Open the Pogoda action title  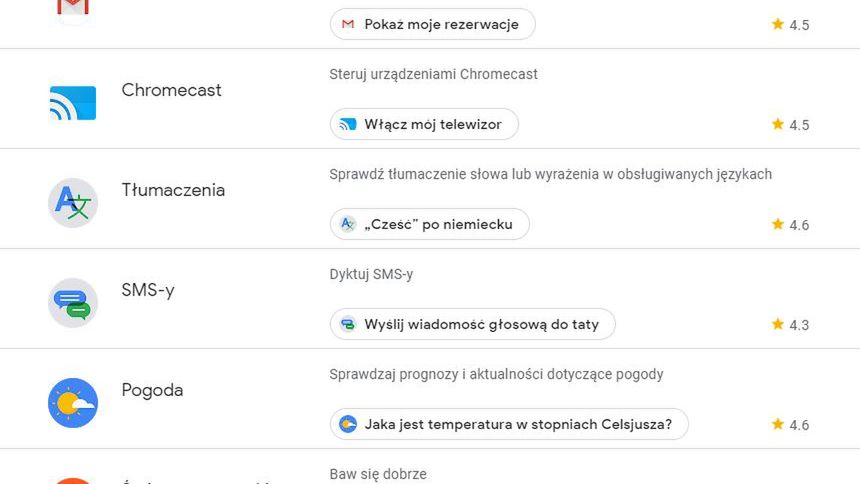coord(152,390)
